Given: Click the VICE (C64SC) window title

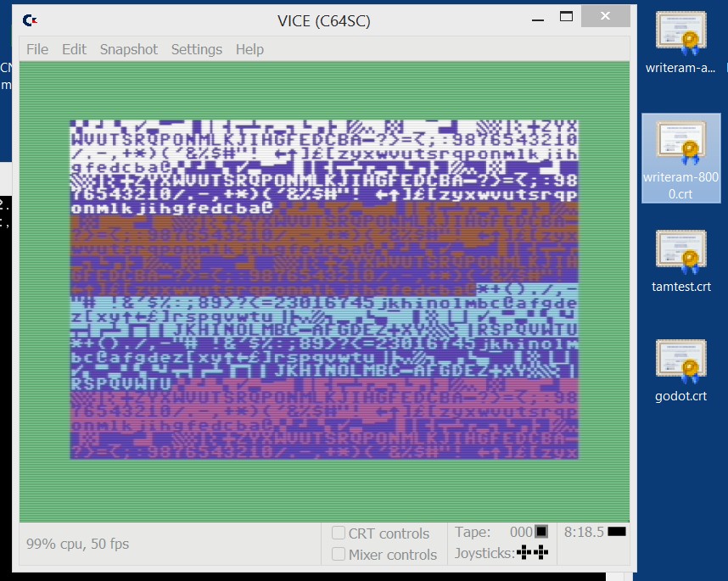Looking at the screenshot, I should [323, 21].
